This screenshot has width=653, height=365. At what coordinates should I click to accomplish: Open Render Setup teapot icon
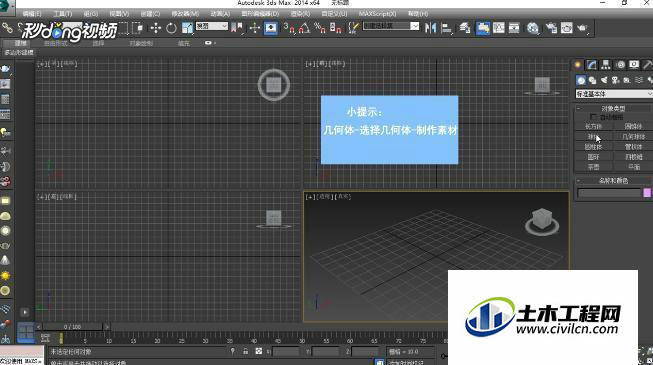click(x=551, y=28)
